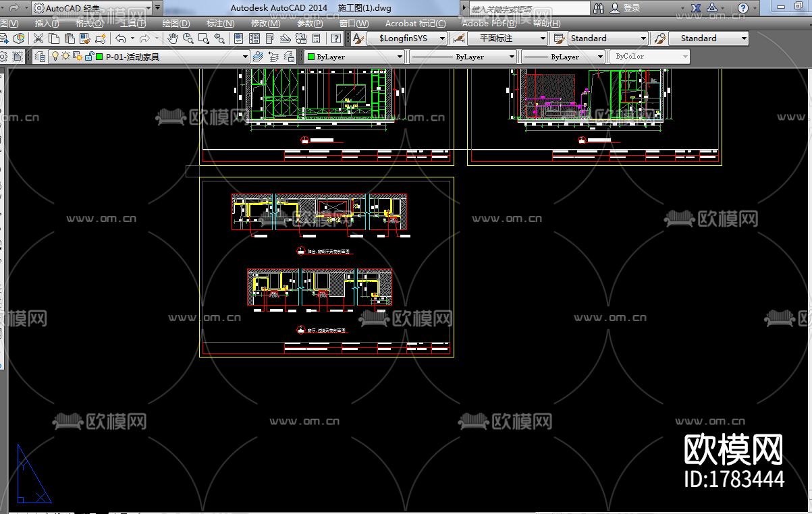
Task: Select the Zoom Window tool
Action: (x=203, y=38)
